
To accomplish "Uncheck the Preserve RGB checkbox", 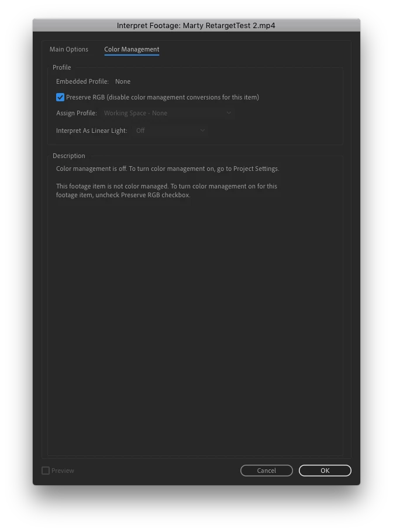I will click(x=60, y=97).
